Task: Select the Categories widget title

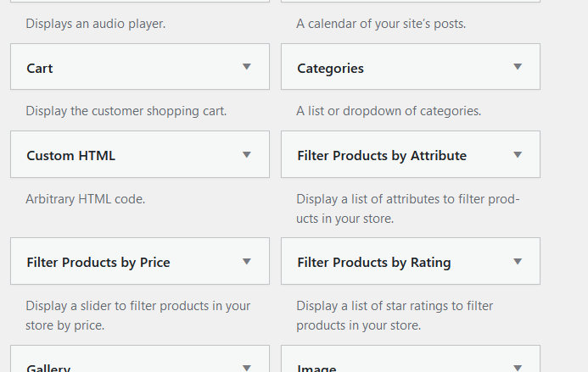Action: pyautogui.click(x=330, y=68)
